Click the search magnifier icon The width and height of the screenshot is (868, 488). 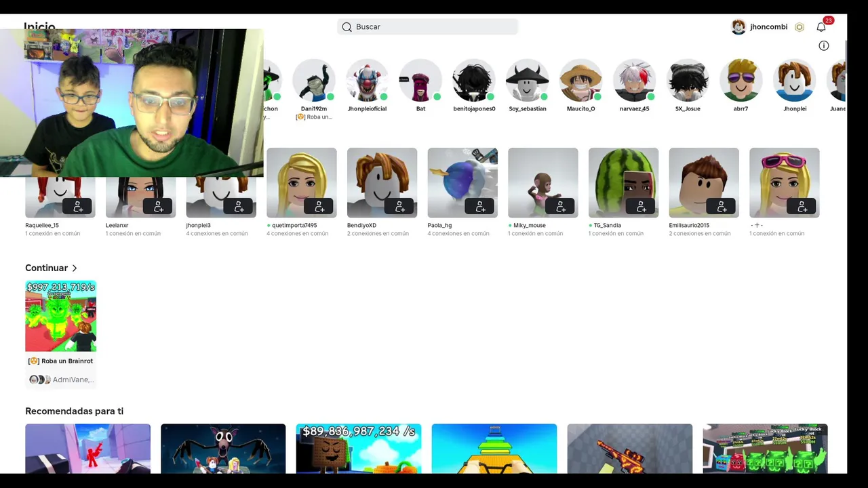click(347, 27)
